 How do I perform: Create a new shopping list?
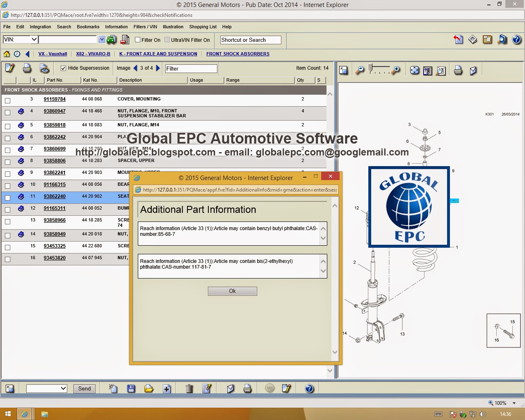point(113,388)
